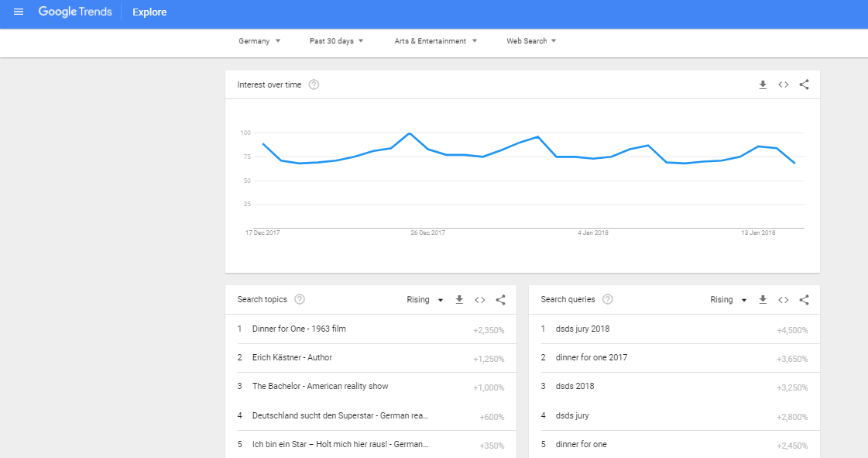The width and height of the screenshot is (868, 458).
Task: Share the Interest over time chart
Action: point(805,84)
